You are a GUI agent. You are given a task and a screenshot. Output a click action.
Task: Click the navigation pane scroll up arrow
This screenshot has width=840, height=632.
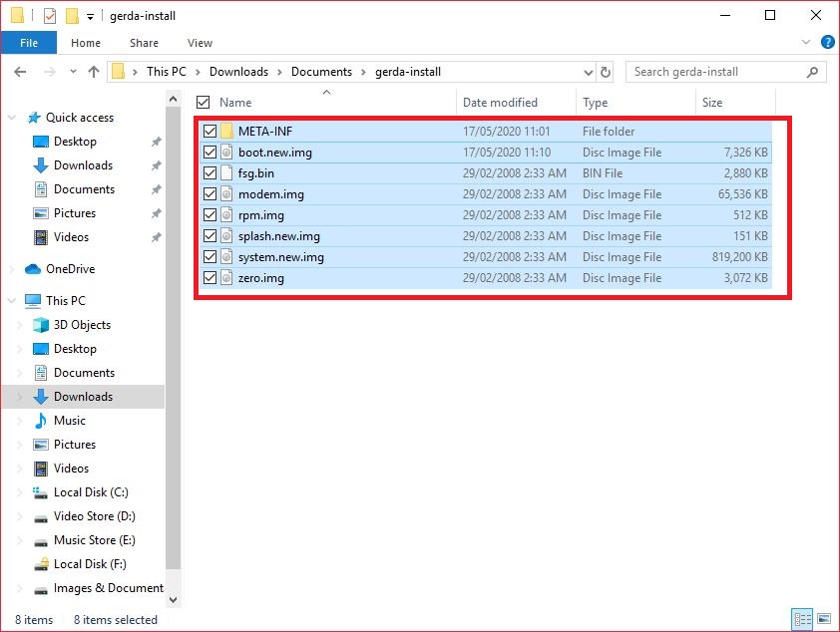(x=173, y=99)
